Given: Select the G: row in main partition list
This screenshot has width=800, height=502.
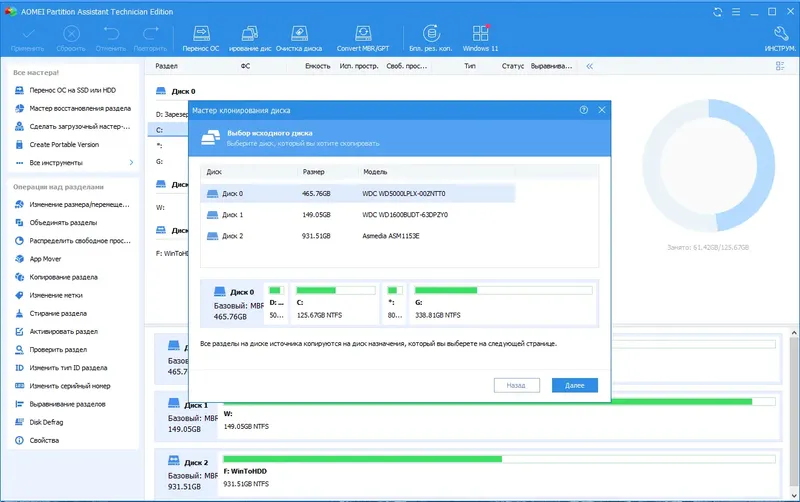Looking at the screenshot, I should click(x=168, y=161).
